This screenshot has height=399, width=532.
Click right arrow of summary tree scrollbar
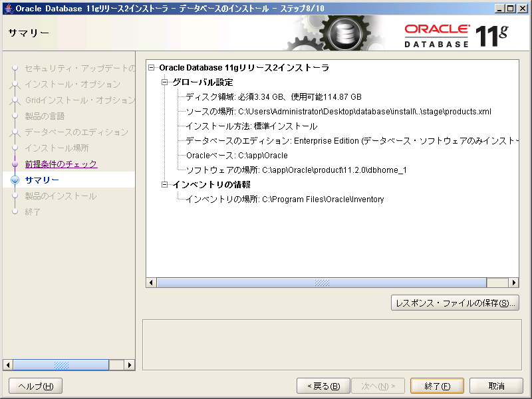[x=513, y=283]
